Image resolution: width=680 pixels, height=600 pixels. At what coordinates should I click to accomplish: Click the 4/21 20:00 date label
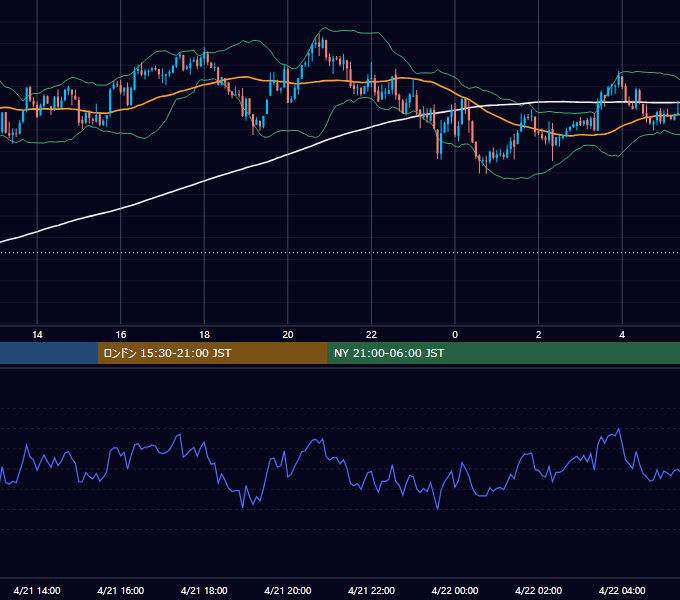pyautogui.click(x=288, y=590)
